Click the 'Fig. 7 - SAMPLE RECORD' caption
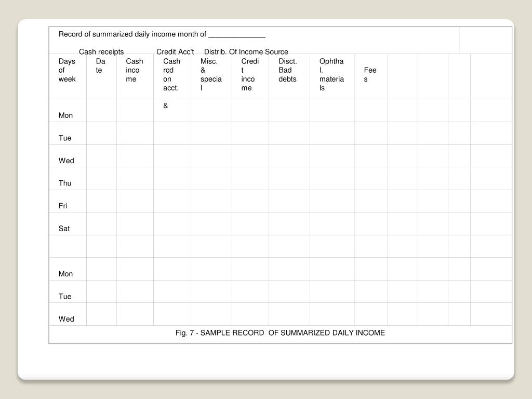 [280, 333]
